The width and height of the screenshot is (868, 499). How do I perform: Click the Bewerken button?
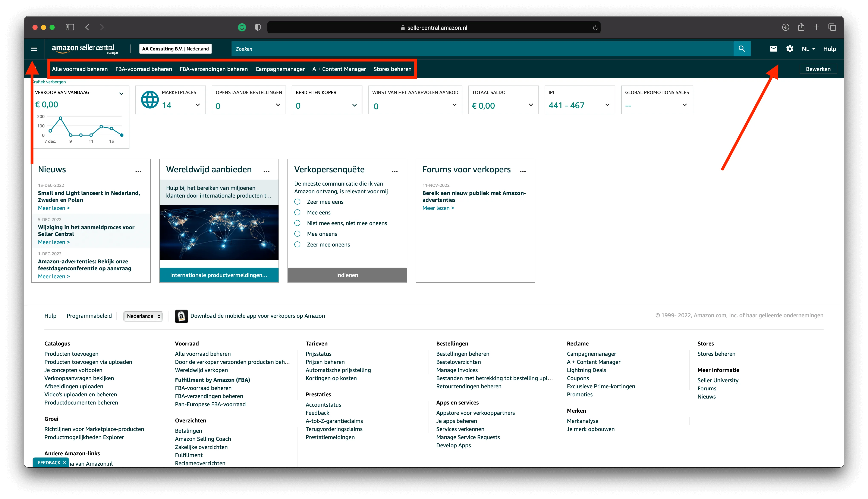click(x=818, y=69)
